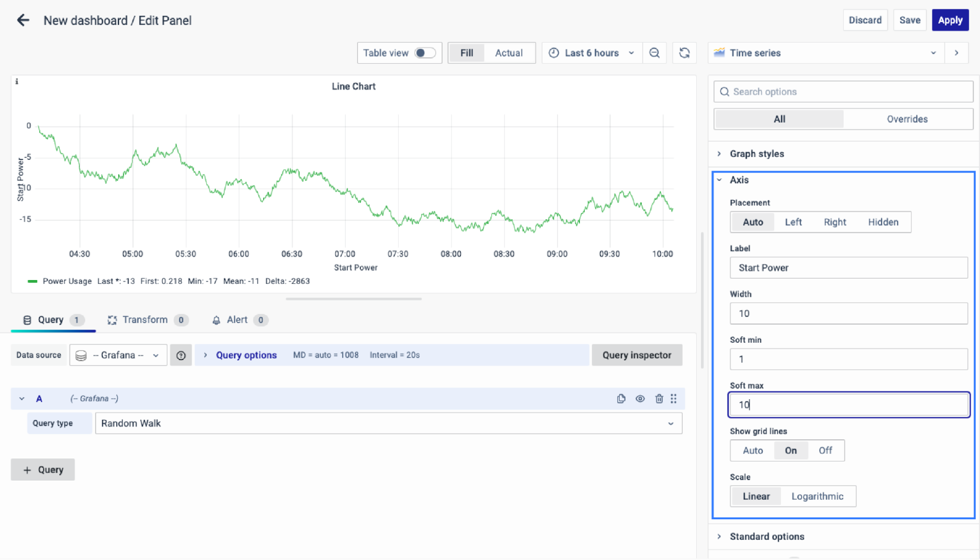The image size is (980, 560).
Task: Open data source help question-mark icon
Action: click(181, 355)
